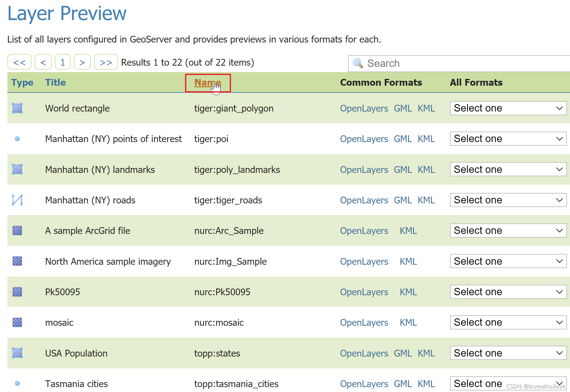
Task: Open All Formats dropdown for topp:states
Action: 508,353
